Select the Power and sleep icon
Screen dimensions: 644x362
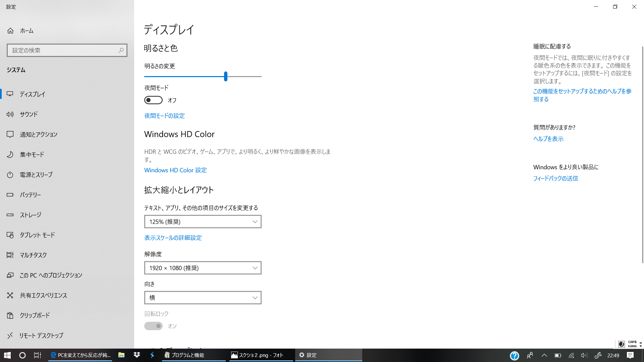point(10,175)
